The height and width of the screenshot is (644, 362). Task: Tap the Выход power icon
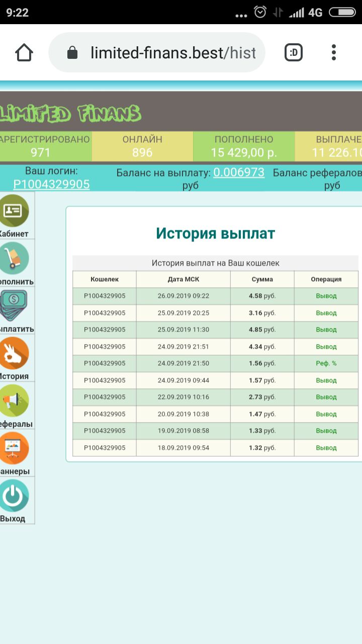pyautogui.click(x=14, y=496)
